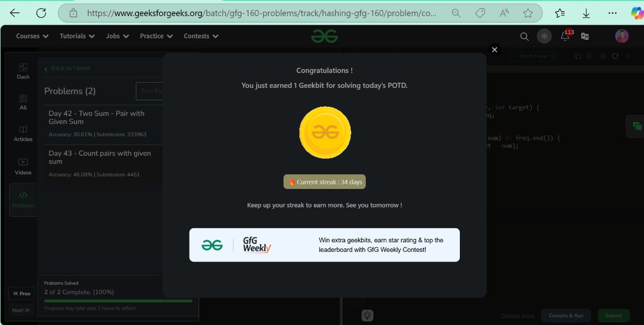This screenshot has height=325, width=644.
Task: Open Articles in the left sidebar
Action: tap(23, 134)
